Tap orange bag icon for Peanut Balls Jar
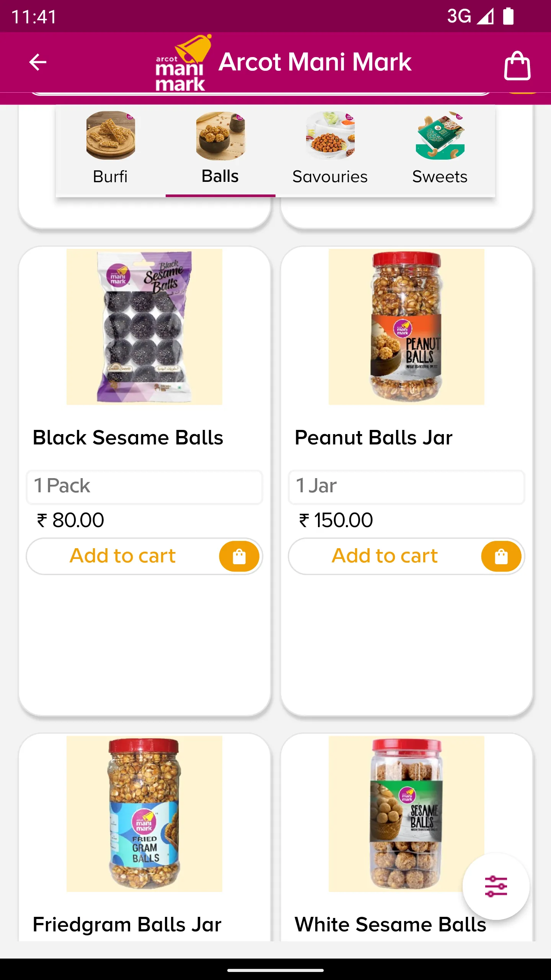 (x=501, y=556)
